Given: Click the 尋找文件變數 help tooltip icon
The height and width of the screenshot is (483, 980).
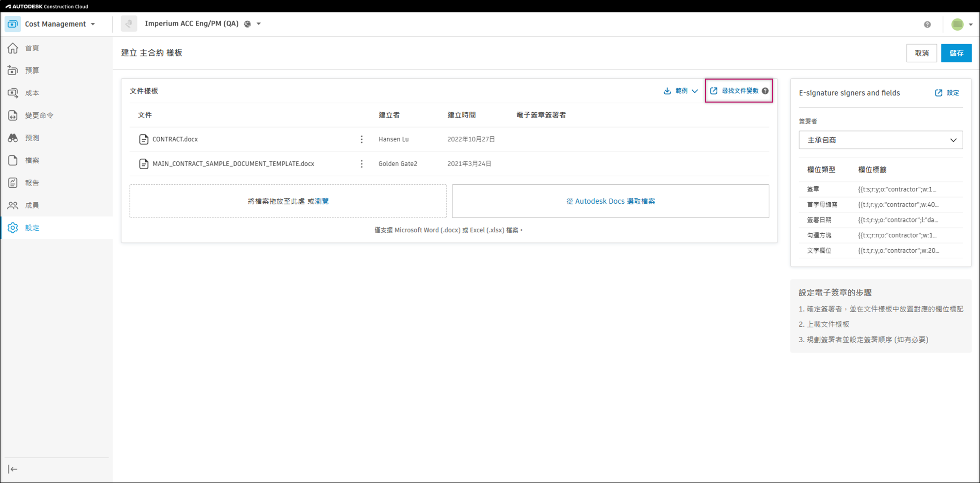Looking at the screenshot, I should 765,91.
